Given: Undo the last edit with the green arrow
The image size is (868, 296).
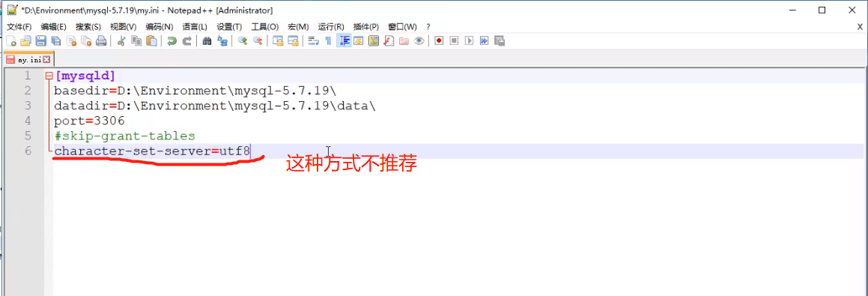Looking at the screenshot, I should pos(172,40).
